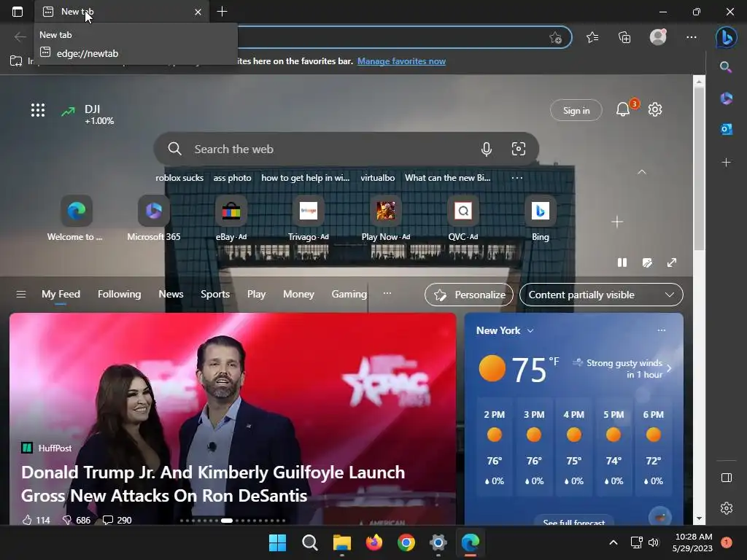Start voice search with microphone
747x560 pixels.
[x=486, y=149]
